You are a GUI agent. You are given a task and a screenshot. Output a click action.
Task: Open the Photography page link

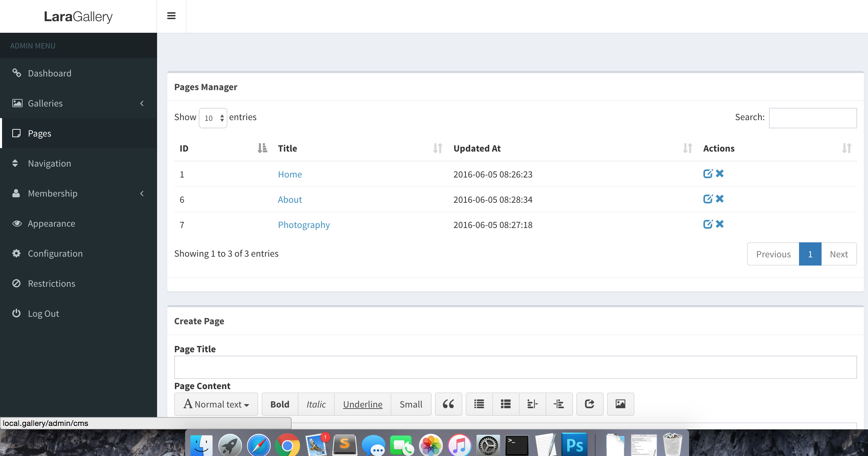(304, 225)
